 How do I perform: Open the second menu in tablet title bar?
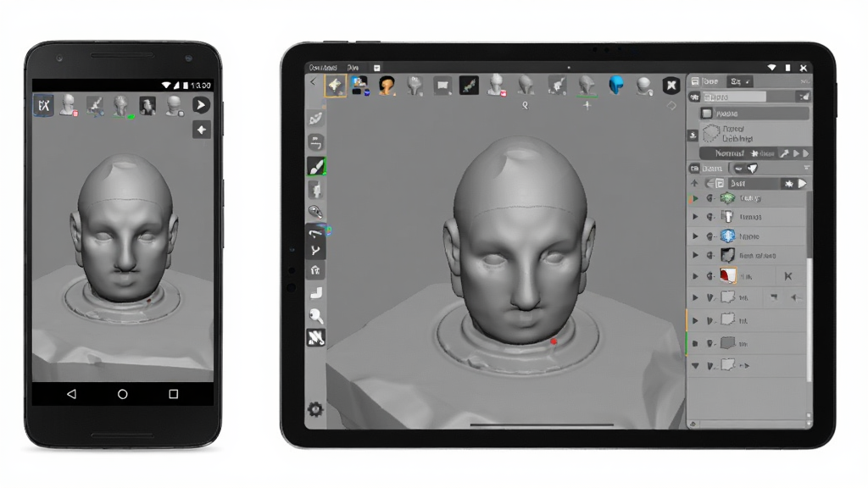tap(353, 68)
